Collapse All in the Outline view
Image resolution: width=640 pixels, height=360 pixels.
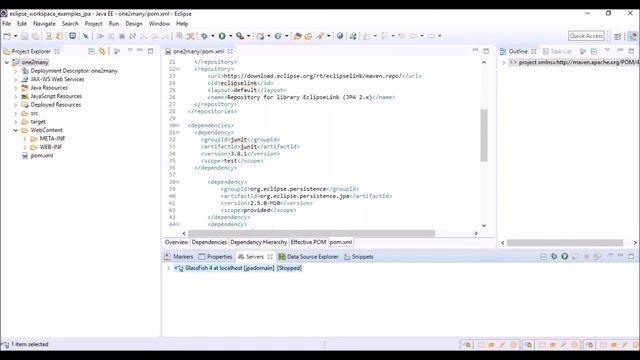click(x=594, y=51)
